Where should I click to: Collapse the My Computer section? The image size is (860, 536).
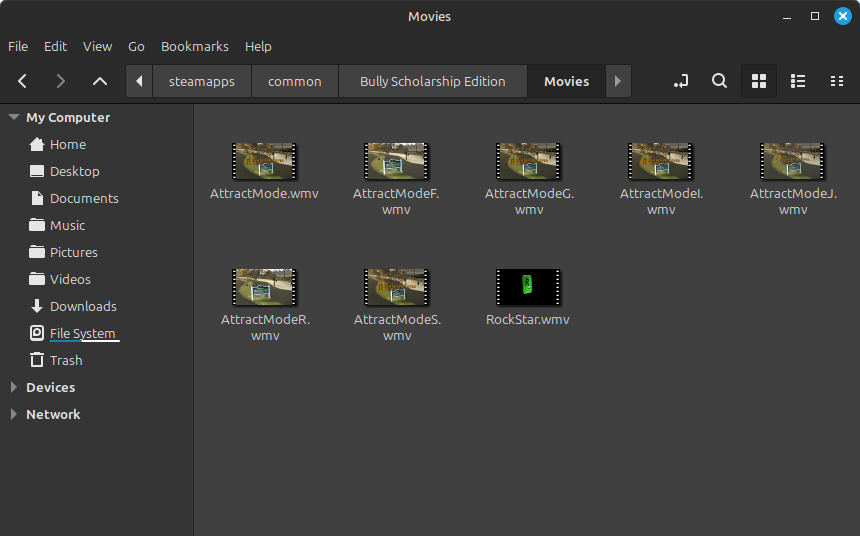14,117
